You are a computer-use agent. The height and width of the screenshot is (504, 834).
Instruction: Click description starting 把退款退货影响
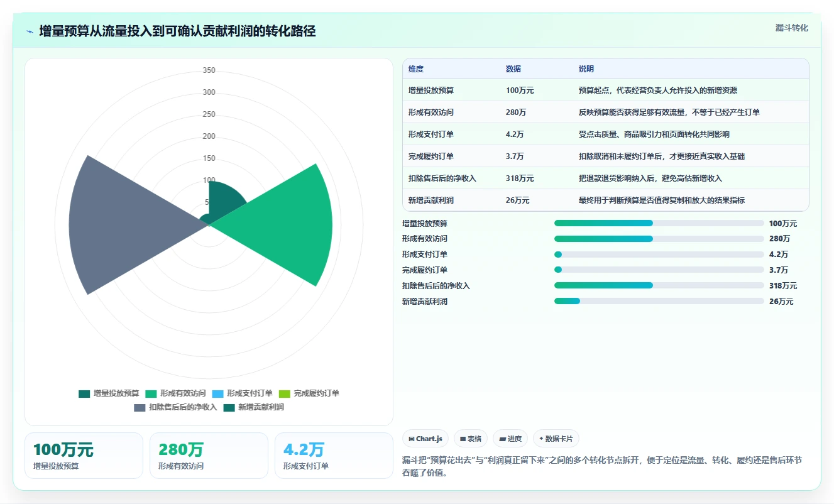pos(650,178)
